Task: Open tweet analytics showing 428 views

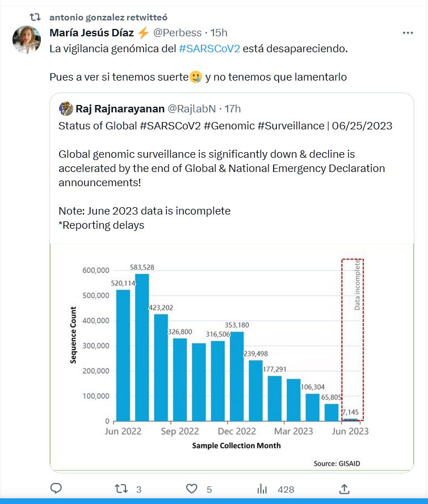Action: pos(262,488)
